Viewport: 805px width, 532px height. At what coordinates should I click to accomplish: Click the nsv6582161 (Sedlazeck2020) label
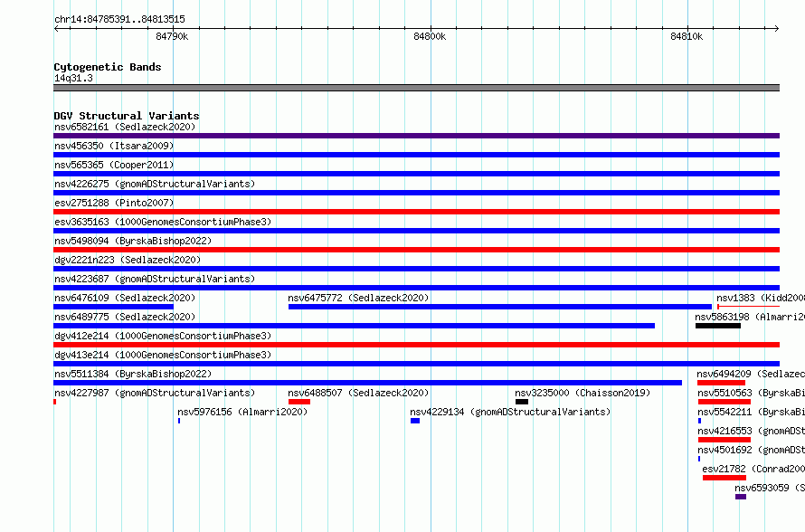click(x=125, y=127)
